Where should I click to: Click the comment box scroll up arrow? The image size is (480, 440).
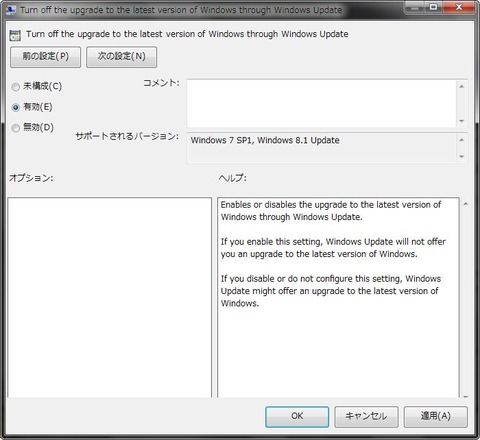click(462, 87)
